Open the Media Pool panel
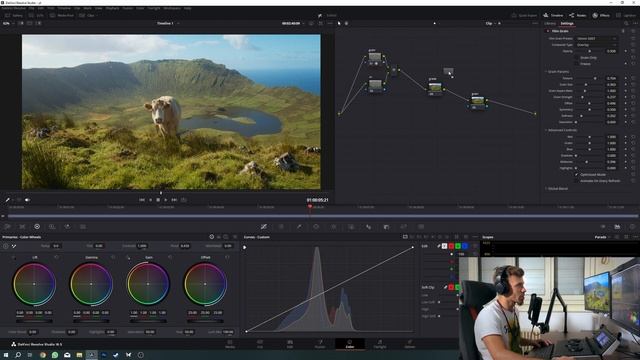Viewport: 640px width, 360px height. pyautogui.click(x=62, y=16)
